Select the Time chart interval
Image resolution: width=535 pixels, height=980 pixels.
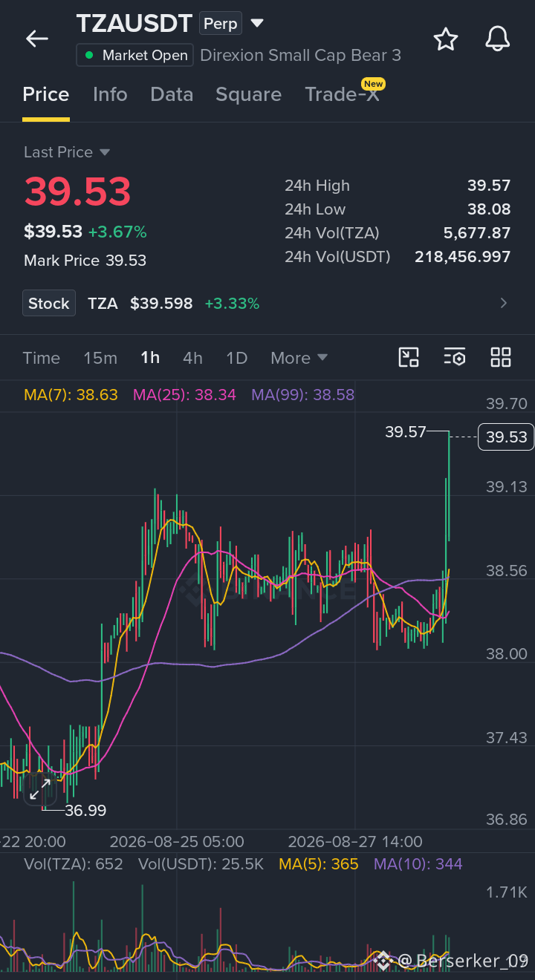click(42, 358)
